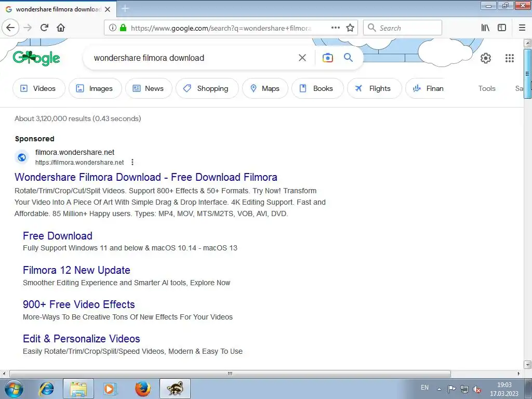
Task: Open Google quick settings gear
Action: tap(486, 58)
